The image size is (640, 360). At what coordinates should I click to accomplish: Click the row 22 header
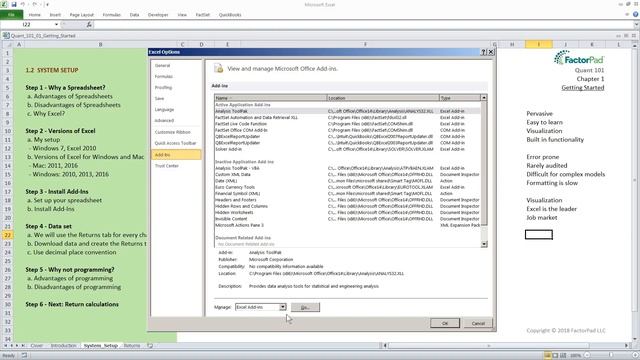point(7,235)
